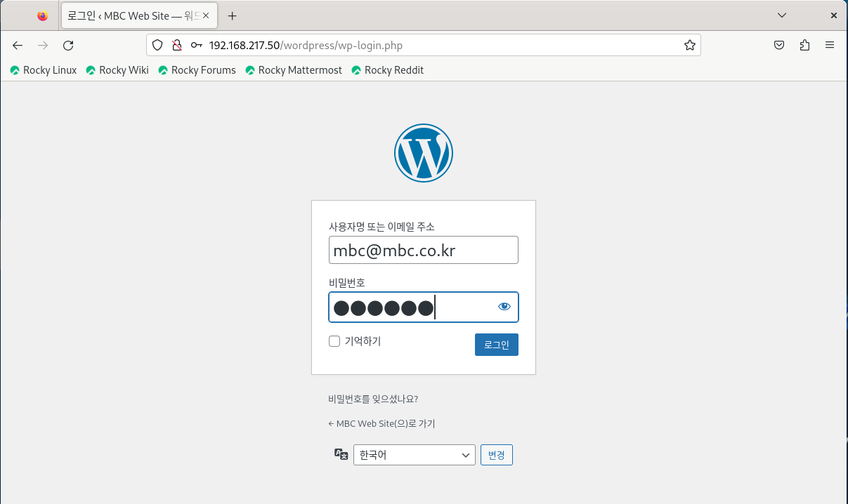Open the Firefox hamburger menu
Viewport: 848px width, 504px height.
coord(830,46)
